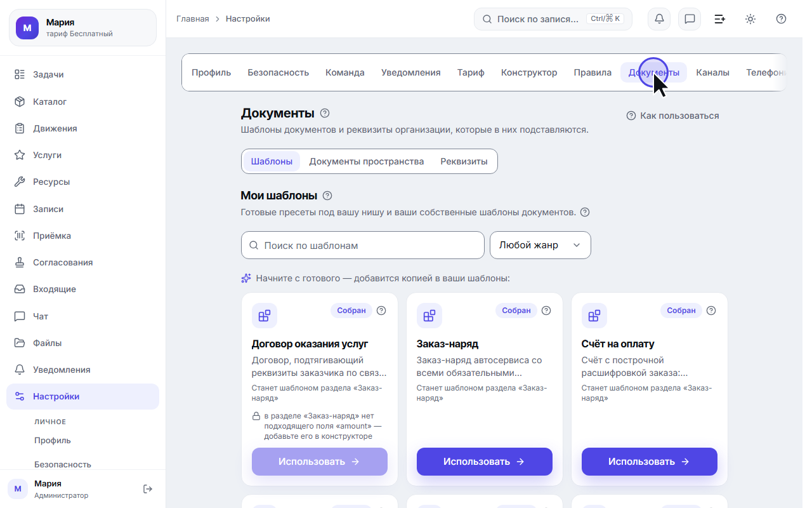
Task: Click the Настройки breadcrumb
Action: click(248, 19)
